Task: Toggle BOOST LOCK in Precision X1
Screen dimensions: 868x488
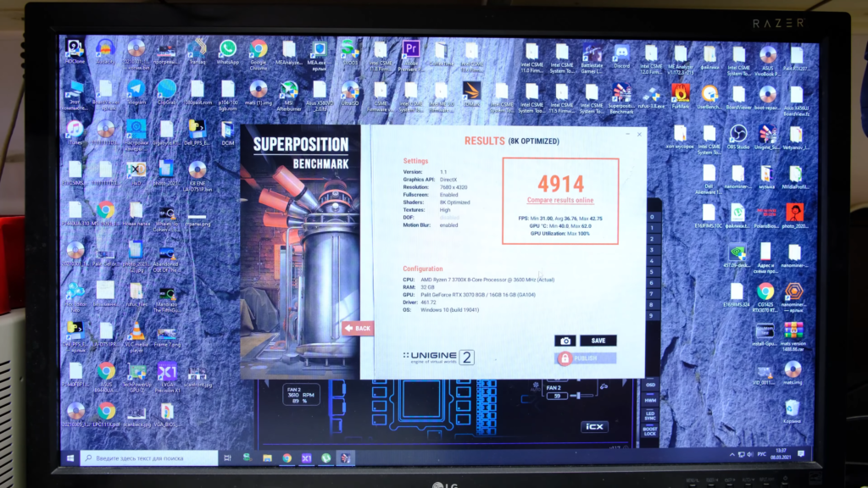Action: (x=650, y=430)
